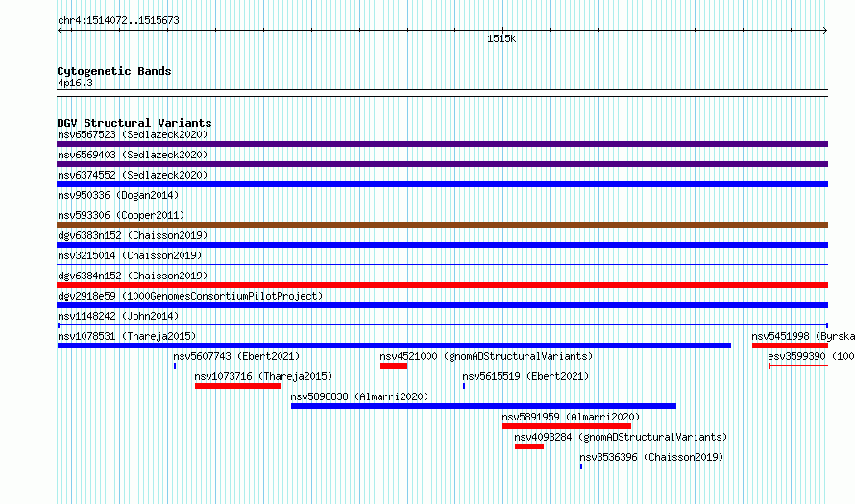The height and width of the screenshot is (504, 855).
Task: Click the nsv593306 (Cooper2011) label
Action: pyautogui.click(x=121, y=215)
